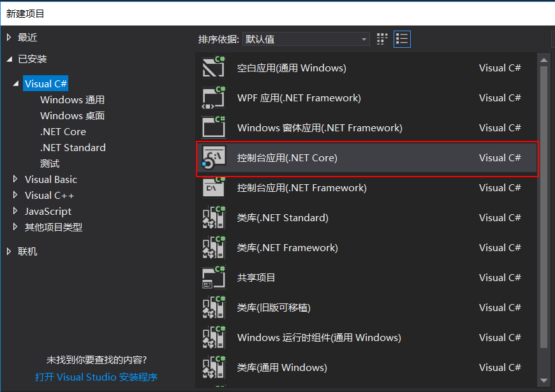
Task: Collapse the Visual C# node arrow
Action: pyautogui.click(x=16, y=84)
